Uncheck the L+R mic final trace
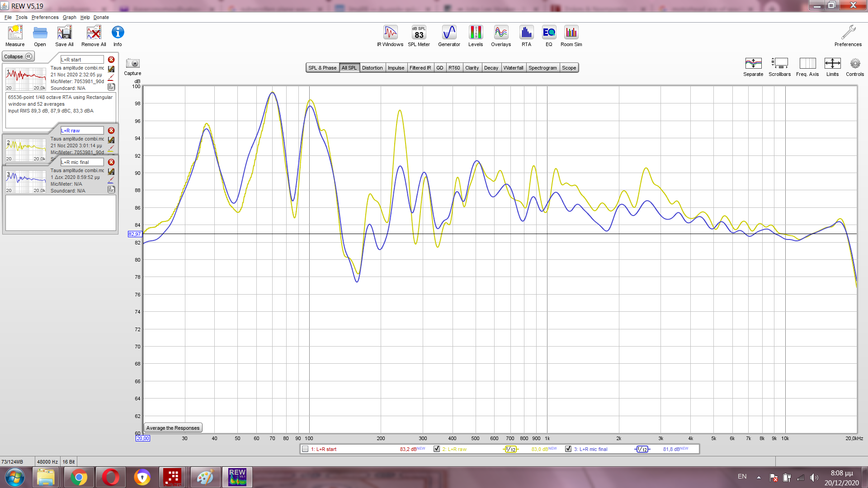 pos(568,449)
